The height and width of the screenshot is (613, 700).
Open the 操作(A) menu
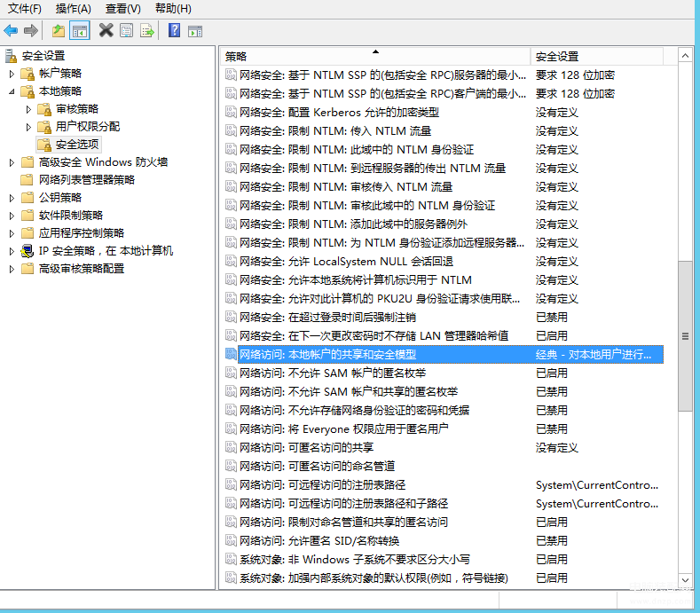pyautogui.click(x=74, y=9)
